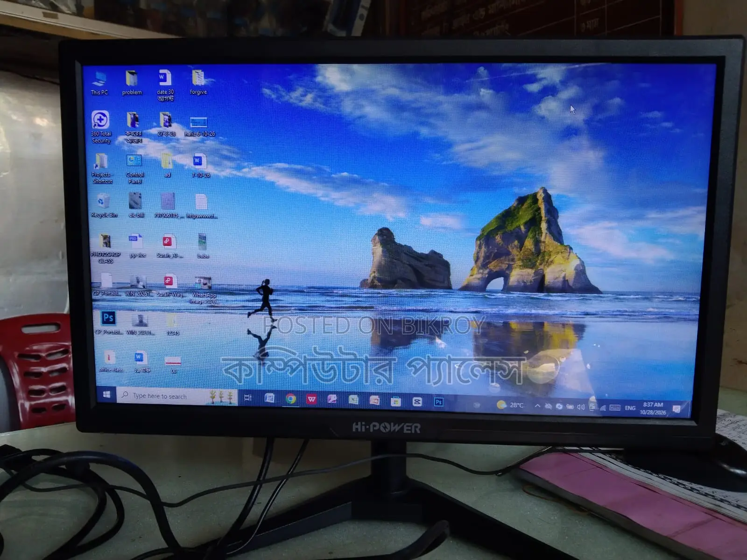747x560 pixels.
Task: Open Task View on the taskbar
Action: (248, 398)
